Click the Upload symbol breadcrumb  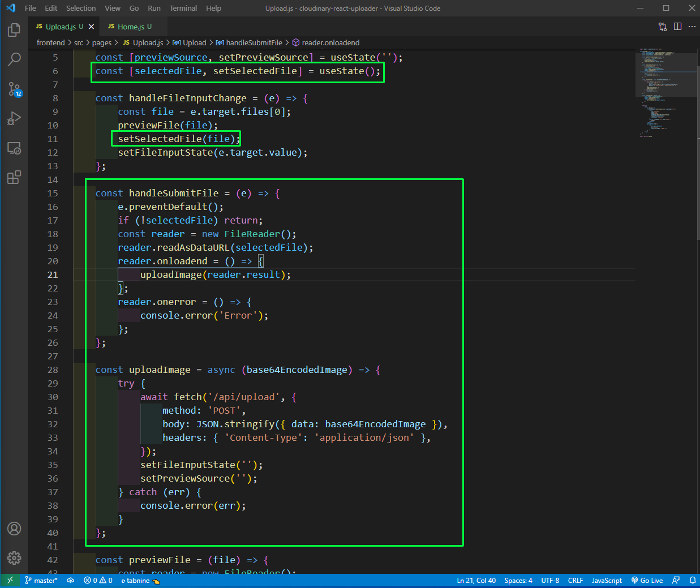point(190,42)
